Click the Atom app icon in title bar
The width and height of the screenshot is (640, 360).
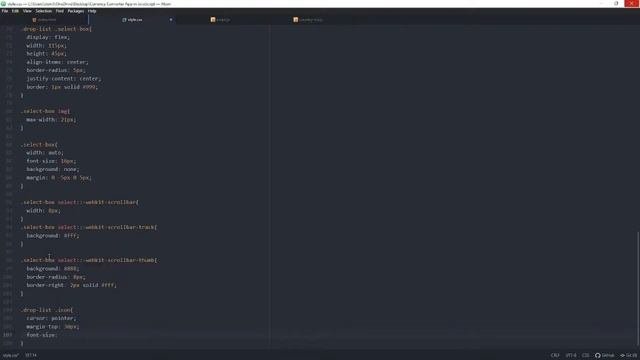4,4
